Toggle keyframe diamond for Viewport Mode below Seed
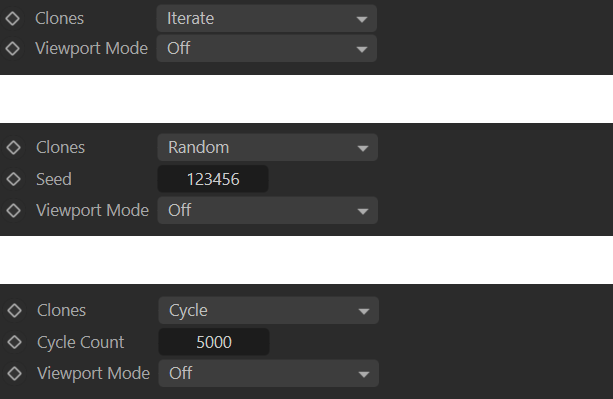This screenshot has height=399, width=613. [14, 210]
